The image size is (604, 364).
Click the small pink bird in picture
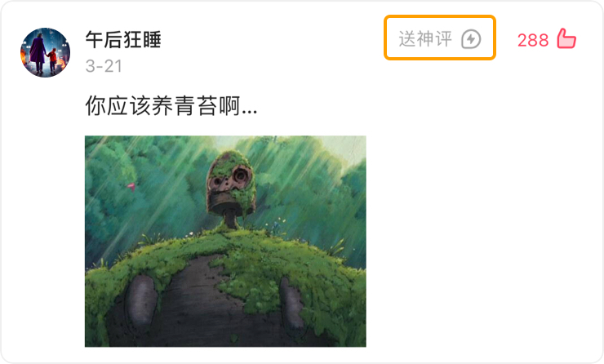(131, 187)
